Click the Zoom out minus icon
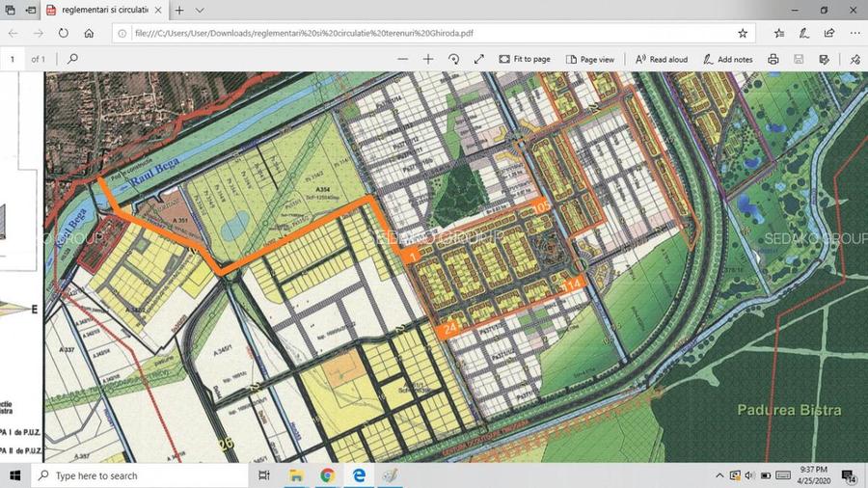 [x=402, y=59]
